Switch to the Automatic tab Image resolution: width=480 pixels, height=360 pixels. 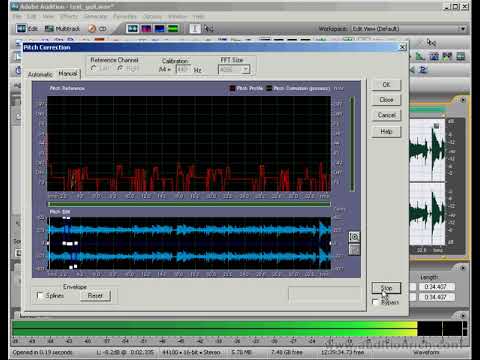(40, 74)
